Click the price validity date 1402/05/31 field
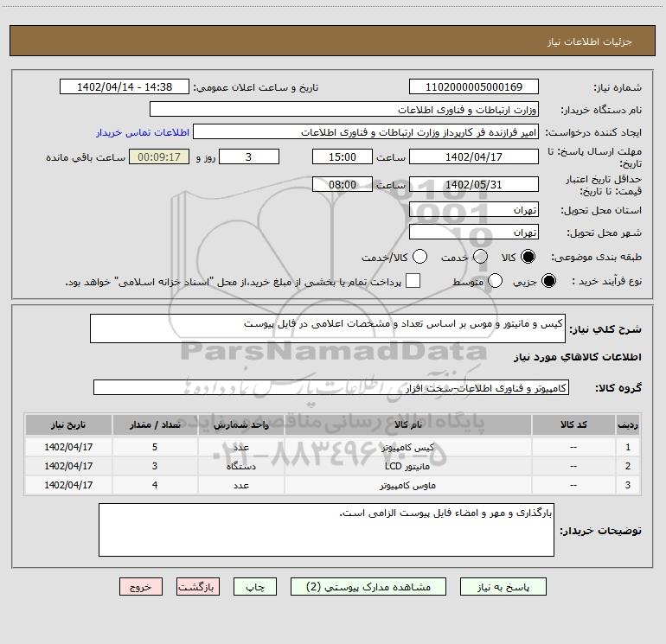The height and width of the screenshot is (644, 666). [x=474, y=184]
